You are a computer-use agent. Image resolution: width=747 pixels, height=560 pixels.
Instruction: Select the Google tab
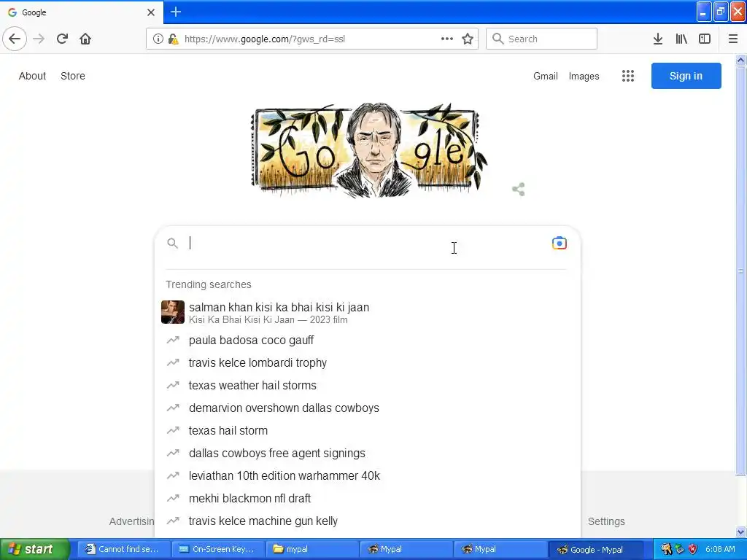coord(82,12)
